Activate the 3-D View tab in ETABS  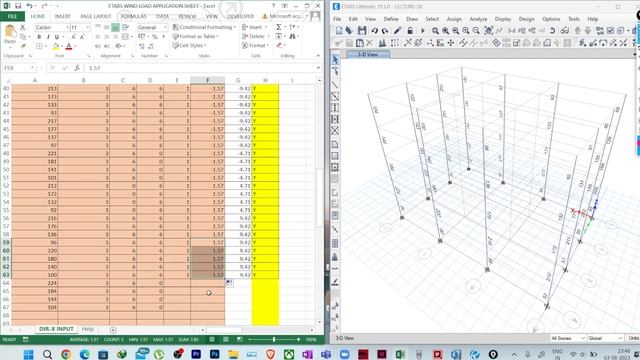point(368,54)
